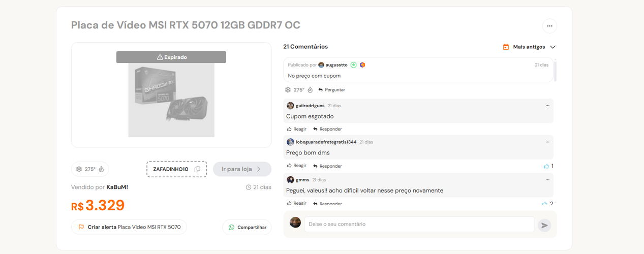Open the MSI RTX 5070 product image
Viewport: 644px width, 254px height.
[x=171, y=95]
